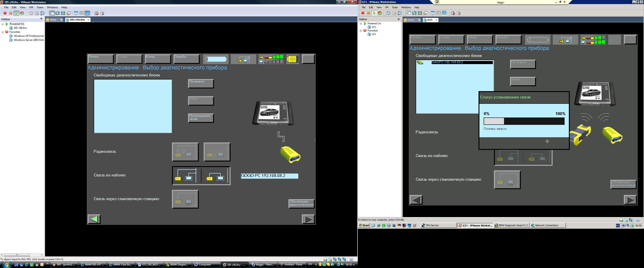Click connection status progress bar in GT1

[x=524, y=121]
